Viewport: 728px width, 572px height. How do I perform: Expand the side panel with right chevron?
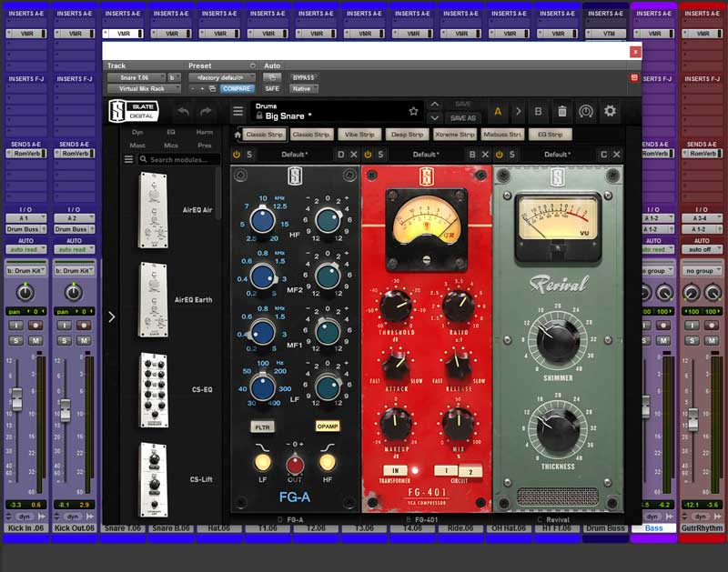click(x=111, y=316)
